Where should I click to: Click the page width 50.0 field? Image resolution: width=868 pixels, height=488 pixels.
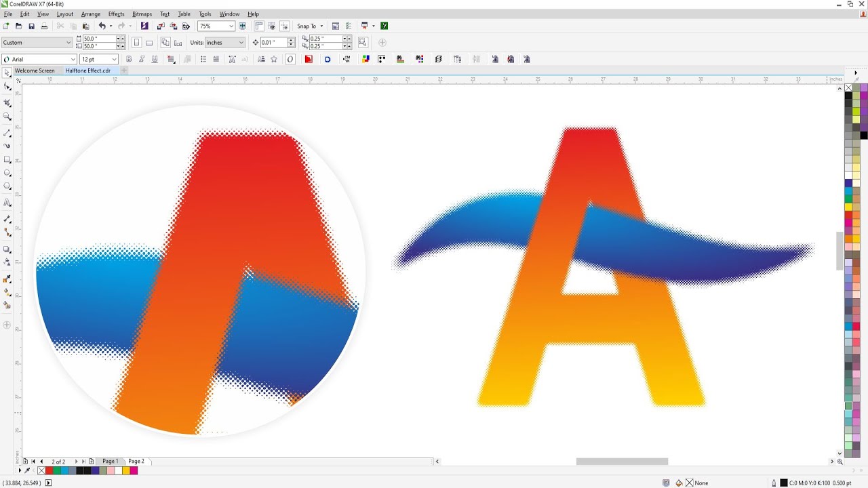pyautogui.click(x=99, y=39)
